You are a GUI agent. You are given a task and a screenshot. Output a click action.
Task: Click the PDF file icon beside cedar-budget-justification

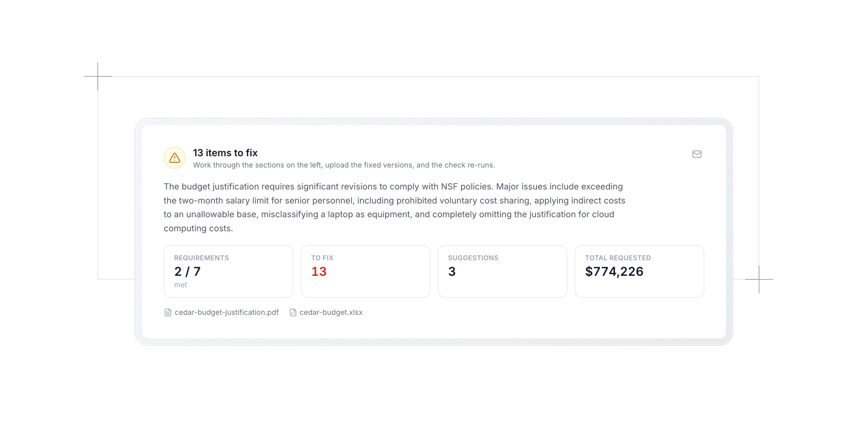click(x=168, y=313)
